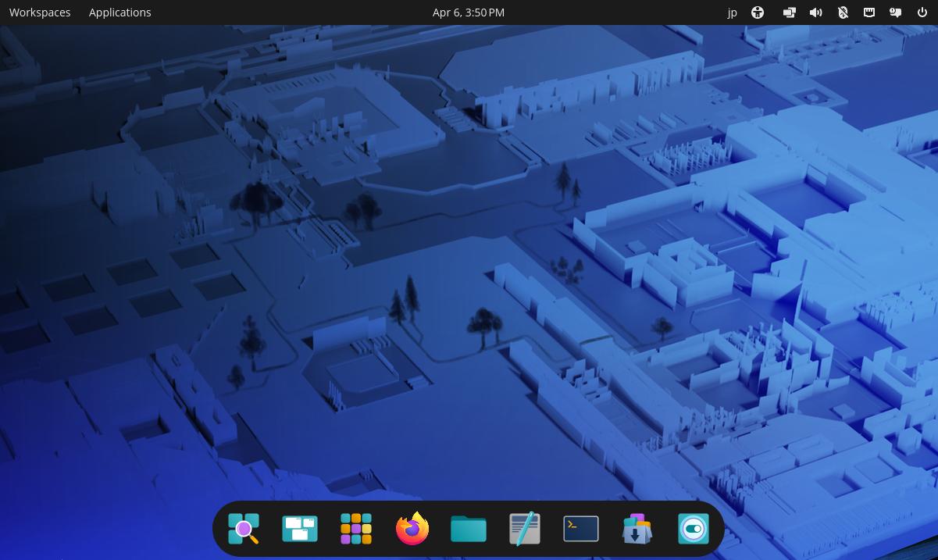Launch the Text Editor from the dock
This screenshot has height=560, width=938.
(525, 529)
